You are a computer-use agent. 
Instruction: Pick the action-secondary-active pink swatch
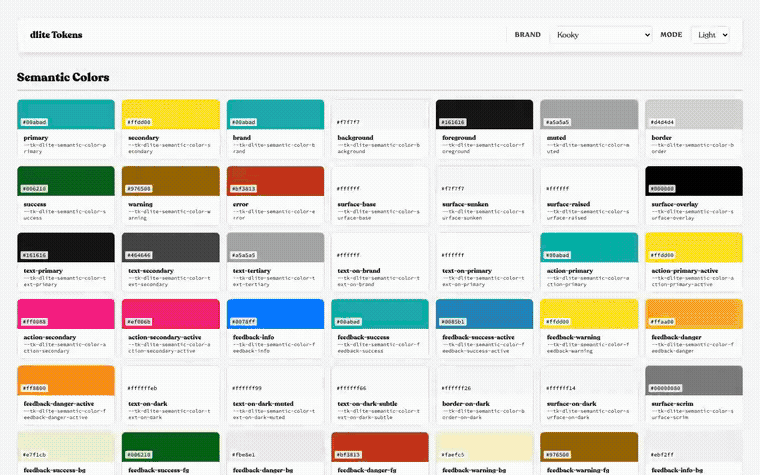pos(171,314)
